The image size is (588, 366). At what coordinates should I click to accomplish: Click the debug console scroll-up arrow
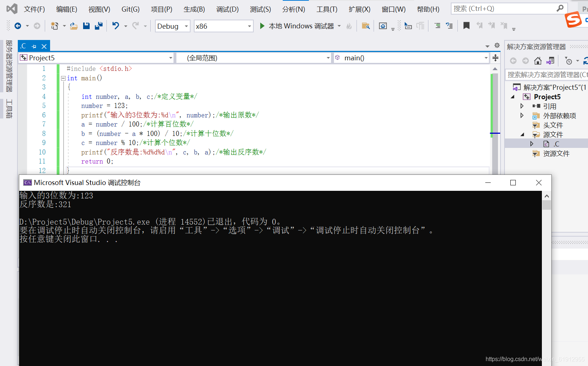[547, 196]
